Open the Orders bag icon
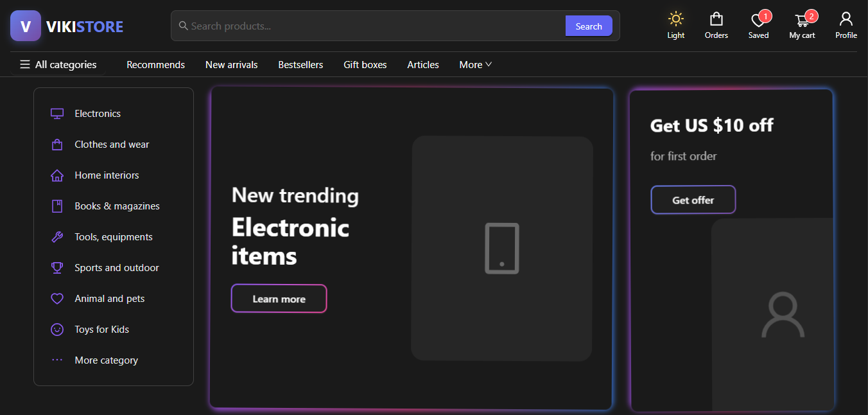The height and width of the screenshot is (415, 868). click(x=716, y=19)
